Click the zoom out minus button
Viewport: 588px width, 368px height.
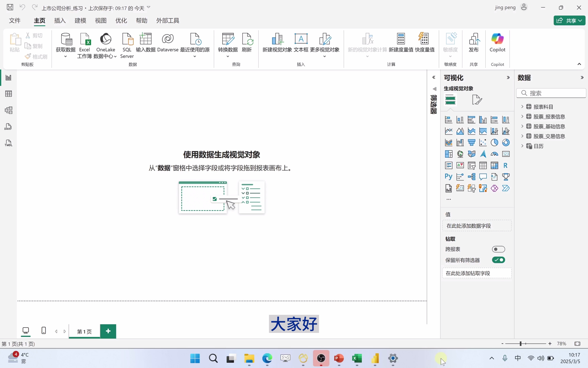pyautogui.click(x=502, y=344)
